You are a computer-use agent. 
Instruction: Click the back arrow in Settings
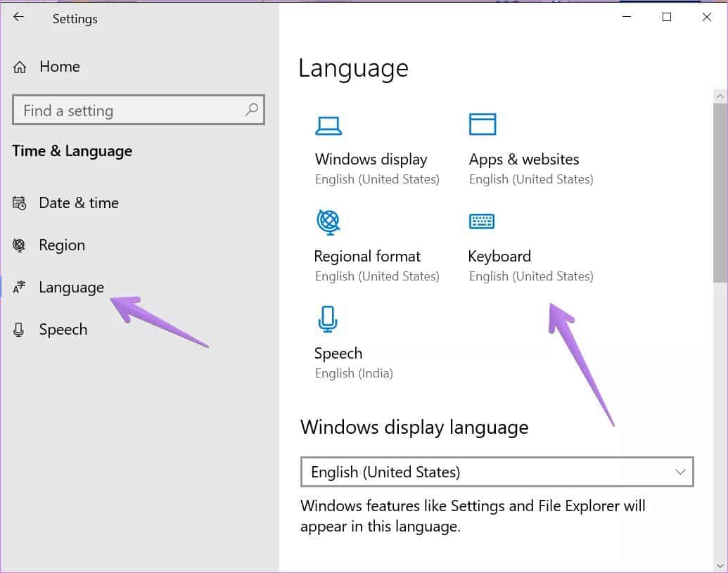(18, 17)
